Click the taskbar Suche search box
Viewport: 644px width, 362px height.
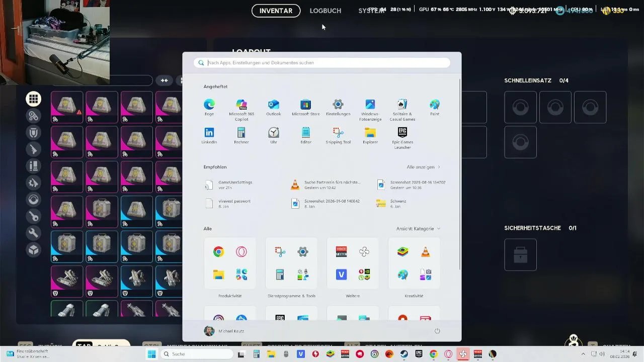(x=196, y=354)
